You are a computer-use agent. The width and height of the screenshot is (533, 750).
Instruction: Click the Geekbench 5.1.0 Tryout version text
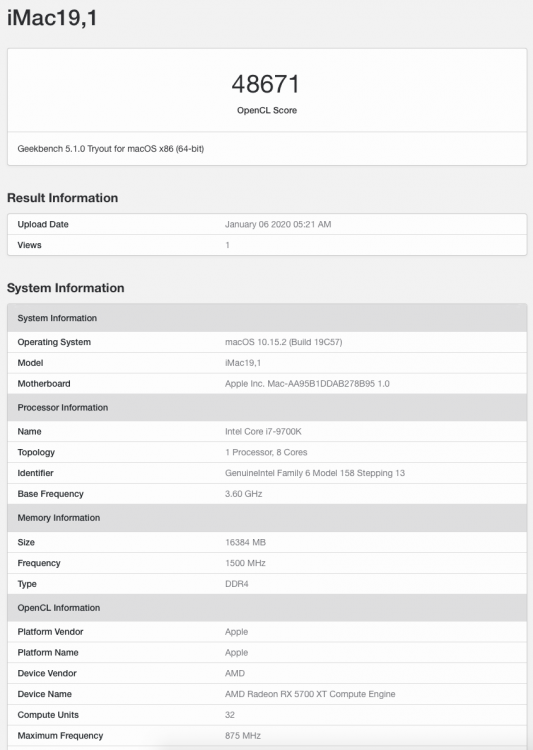click(x=111, y=149)
